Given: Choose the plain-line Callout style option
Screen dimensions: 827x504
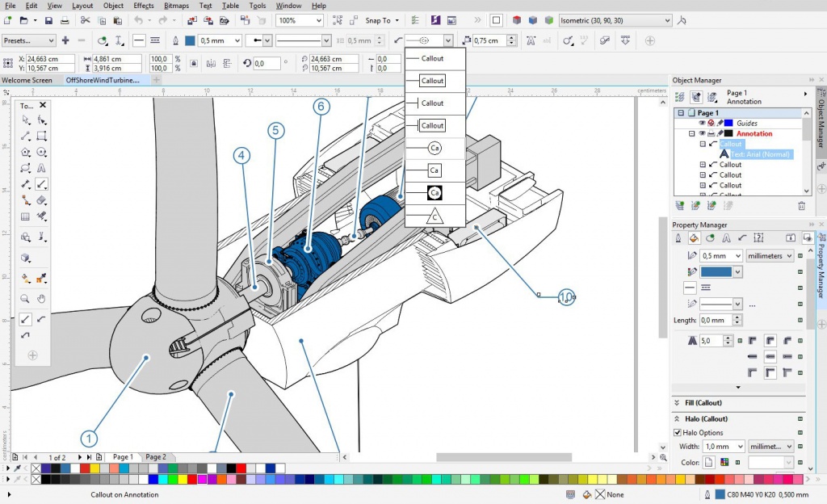Looking at the screenshot, I should click(435, 58).
